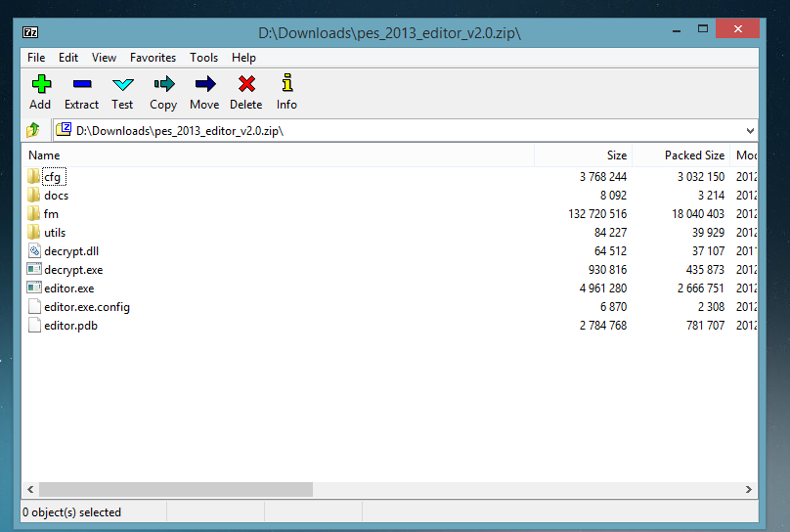Click the Copy toolbar icon
Viewport: 790px width, 532px height.
(x=163, y=84)
